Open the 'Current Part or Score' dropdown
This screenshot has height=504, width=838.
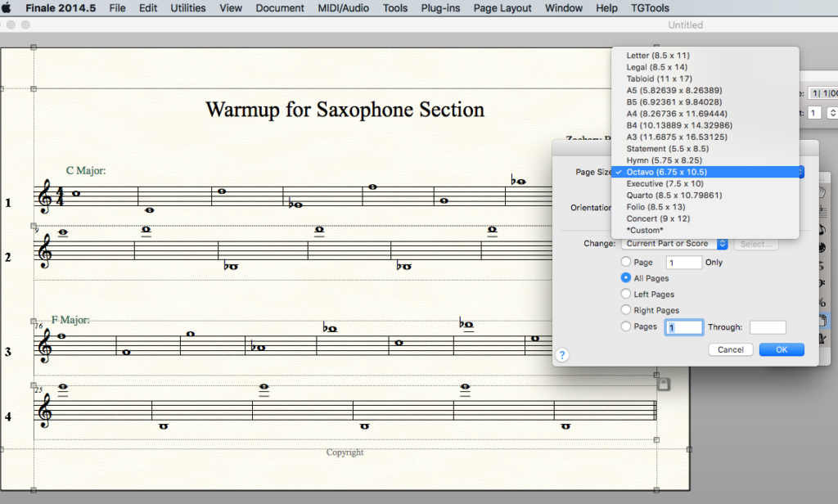pyautogui.click(x=674, y=244)
